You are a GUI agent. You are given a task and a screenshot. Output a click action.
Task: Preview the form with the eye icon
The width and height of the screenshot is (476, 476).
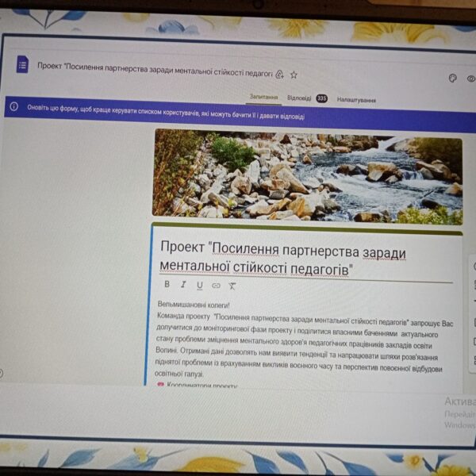(470, 79)
